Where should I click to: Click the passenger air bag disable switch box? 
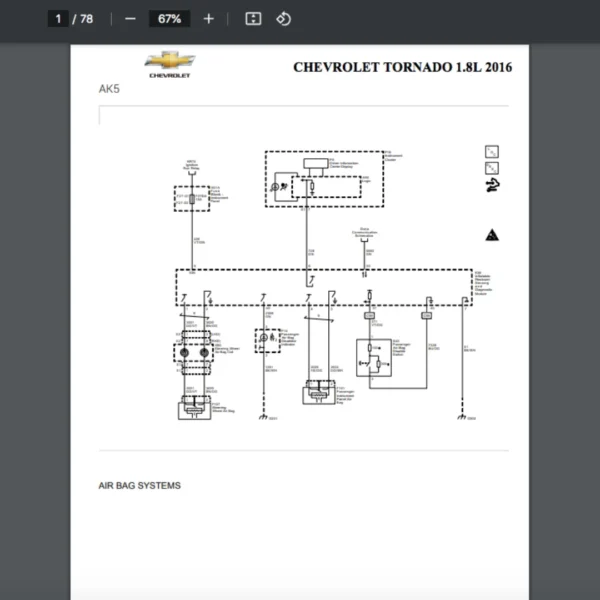point(373,358)
